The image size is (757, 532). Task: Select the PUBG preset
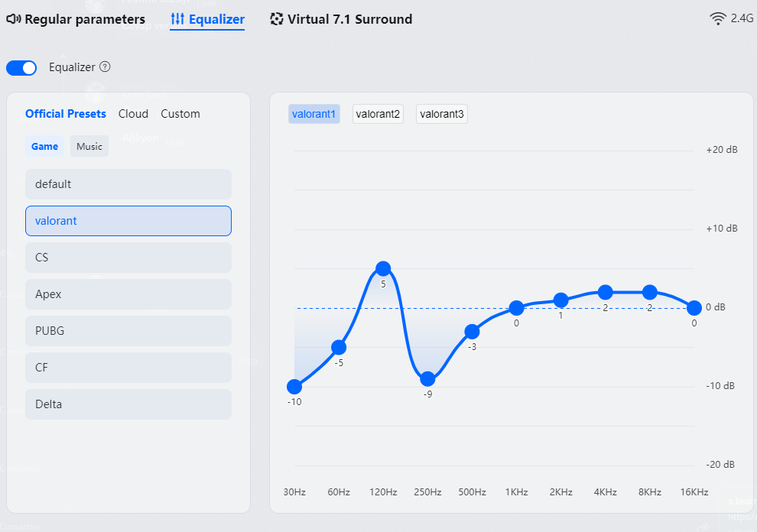[128, 331]
